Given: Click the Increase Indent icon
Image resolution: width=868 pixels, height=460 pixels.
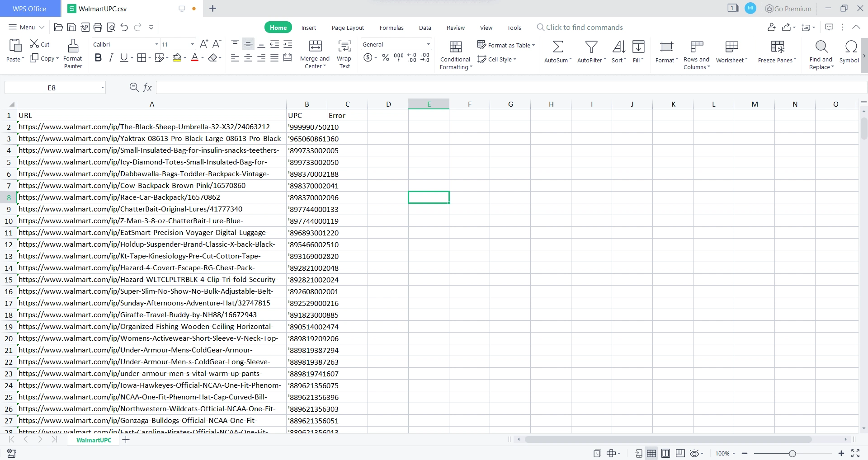Looking at the screenshot, I should (288, 44).
